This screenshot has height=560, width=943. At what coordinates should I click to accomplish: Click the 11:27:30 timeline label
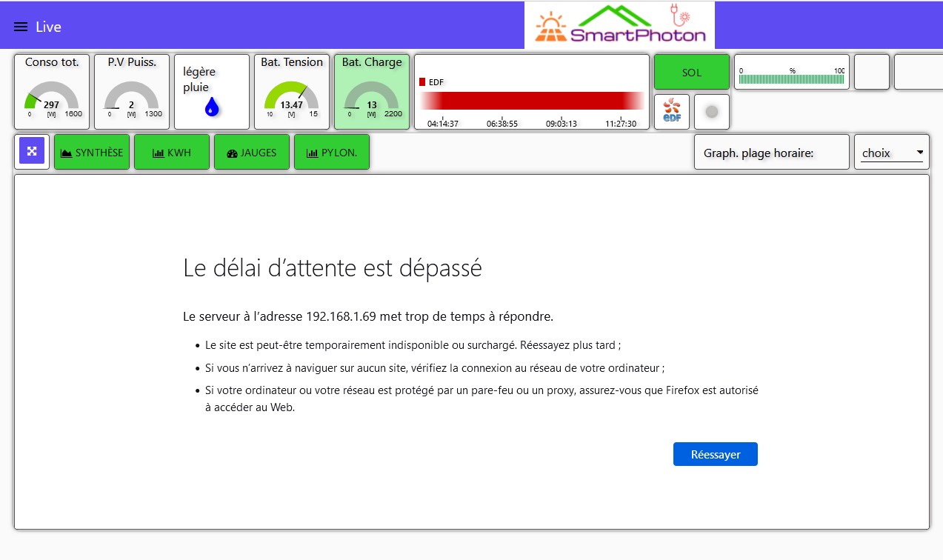point(621,124)
